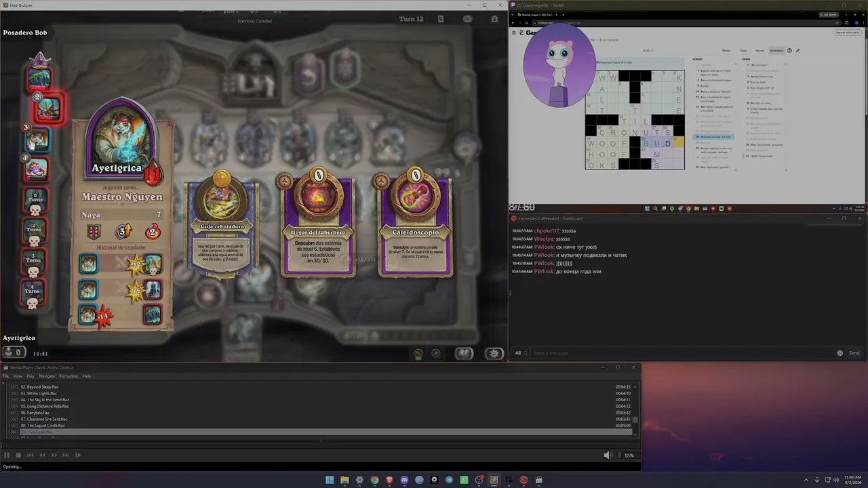Image resolution: width=868 pixels, height=488 pixels.
Task: Skip to previous track in Media Player
Action: tap(31, 455)
